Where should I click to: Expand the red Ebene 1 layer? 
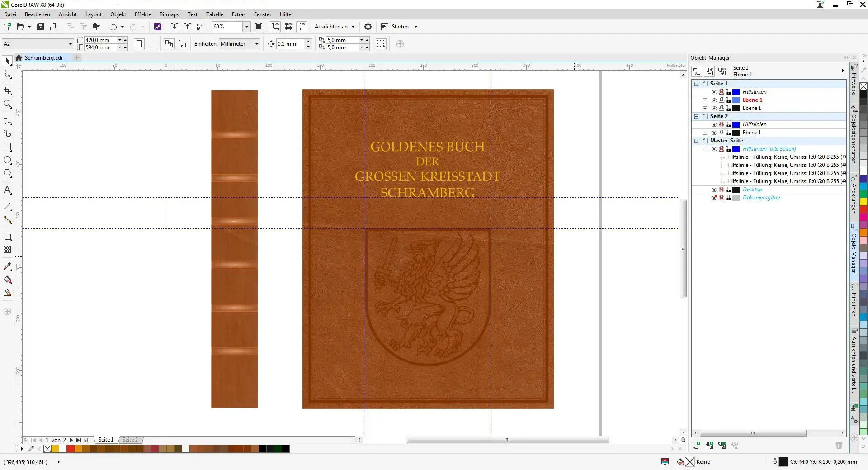(x=705, y=100)
